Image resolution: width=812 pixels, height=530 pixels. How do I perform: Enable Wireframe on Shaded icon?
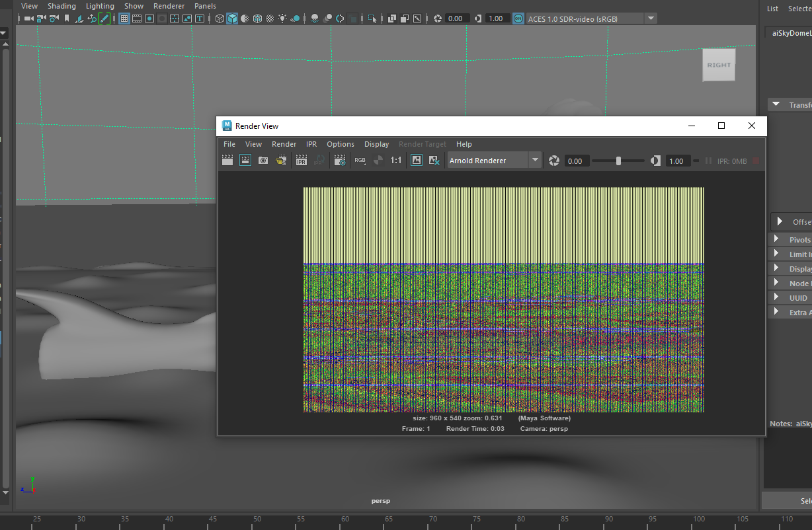coord(257,19)
